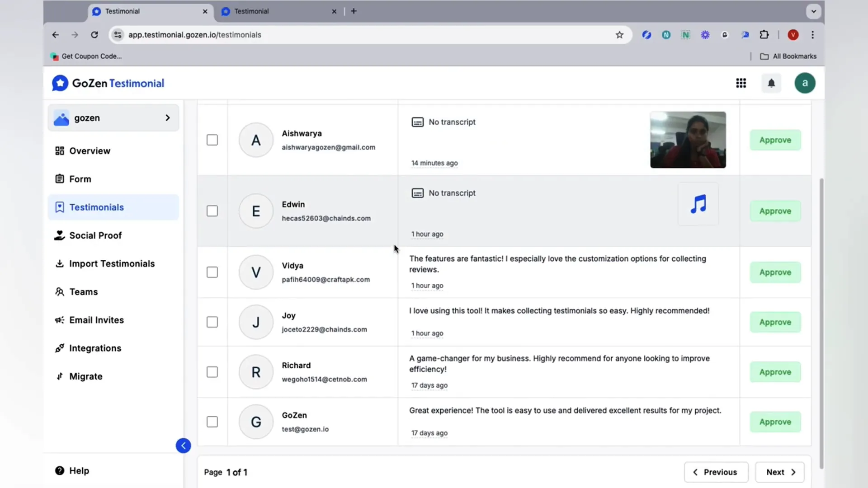This screenshot has height=488, width=868.
Task: Approve Aishwarya's testimonial
Action: coord(775,140)
